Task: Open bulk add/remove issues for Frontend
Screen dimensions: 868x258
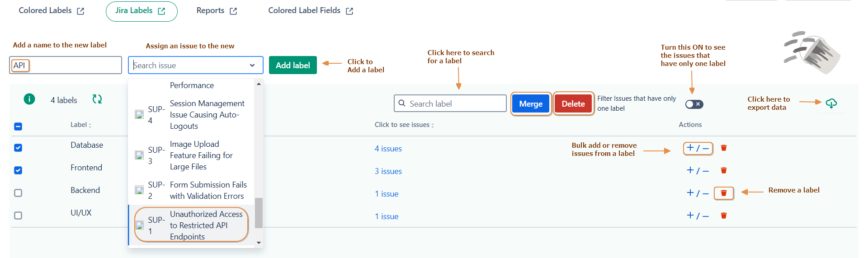Action: 698,171
